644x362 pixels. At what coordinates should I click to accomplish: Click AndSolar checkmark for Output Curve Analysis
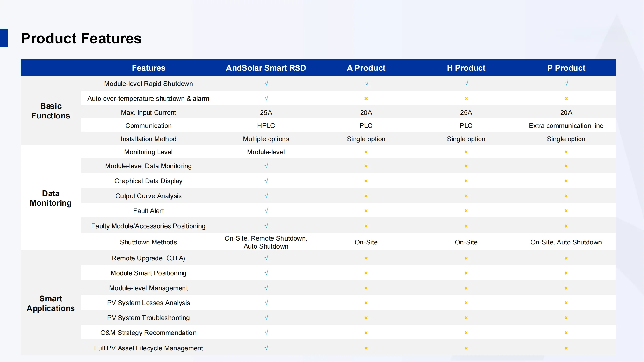pos(266,196)
